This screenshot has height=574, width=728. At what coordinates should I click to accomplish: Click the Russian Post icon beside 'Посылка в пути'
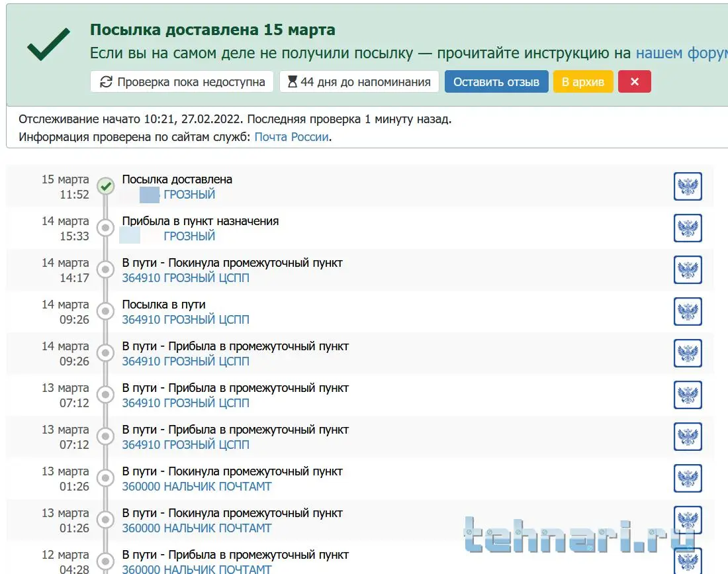click(688, 312)
